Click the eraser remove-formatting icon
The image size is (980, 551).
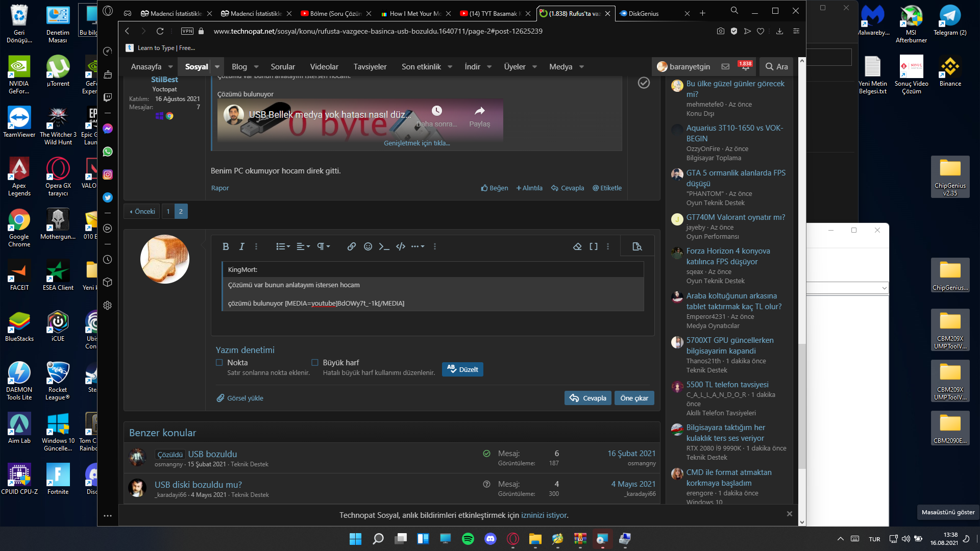coord(577,246)
